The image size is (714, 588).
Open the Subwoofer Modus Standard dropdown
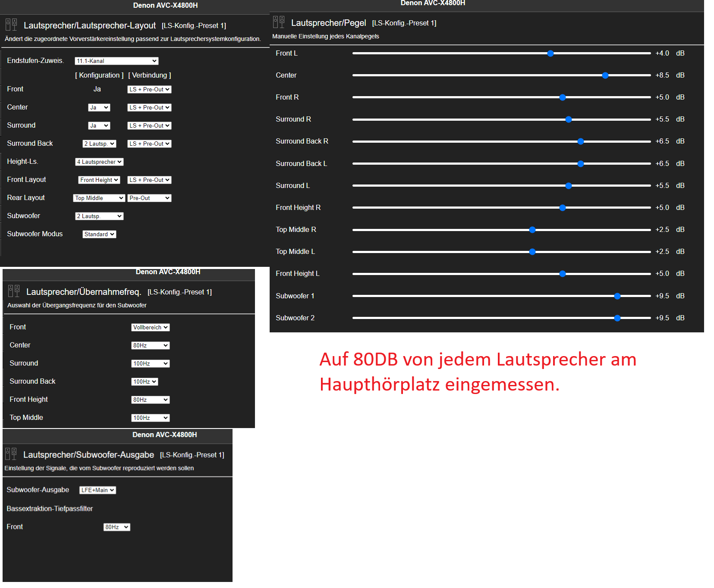(99, 234)
